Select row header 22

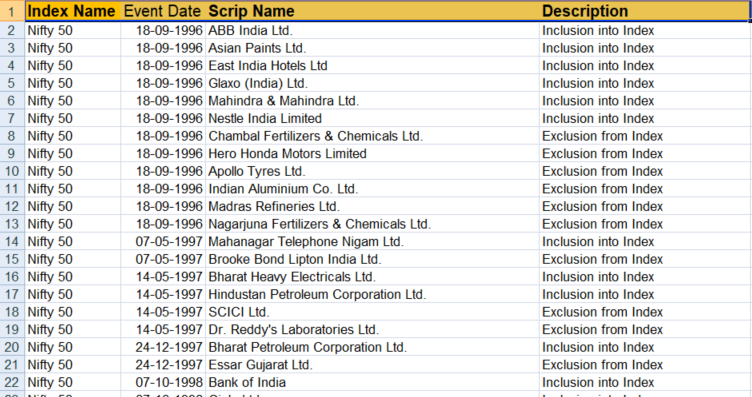tap(12, 382)
